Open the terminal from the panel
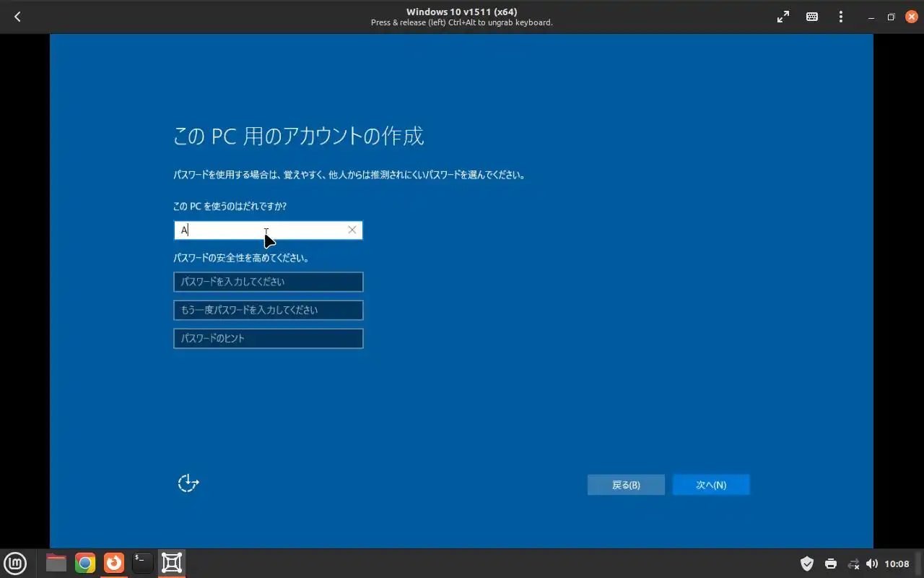Screen dimensions: 924x578 (x=143, y=563)
